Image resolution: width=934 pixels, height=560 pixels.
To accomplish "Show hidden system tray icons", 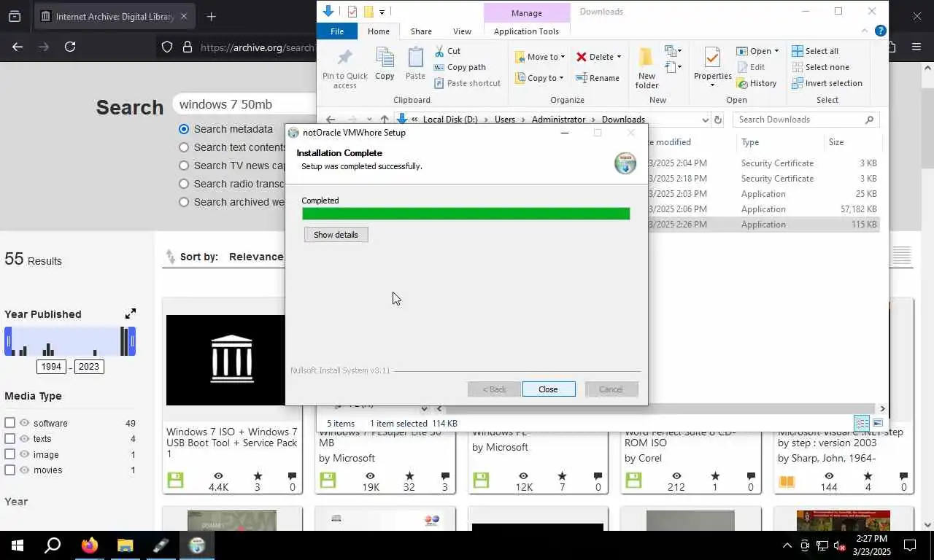I will [787, 545].
